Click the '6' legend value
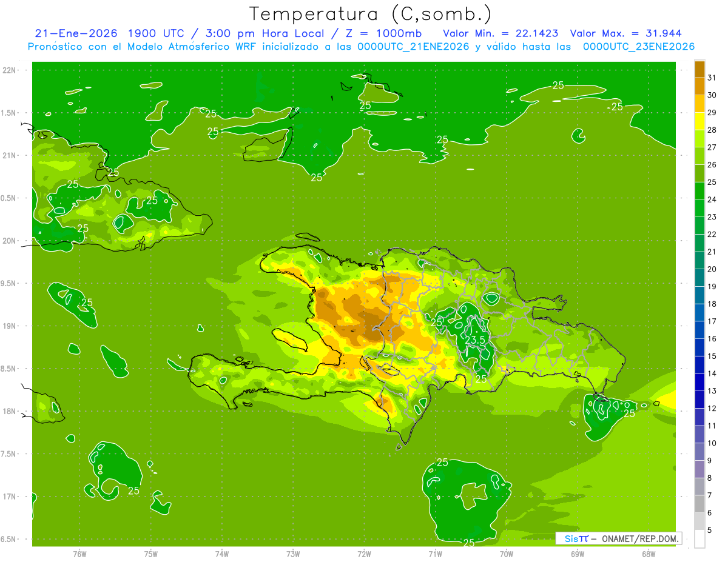 [x=710, y=513]
